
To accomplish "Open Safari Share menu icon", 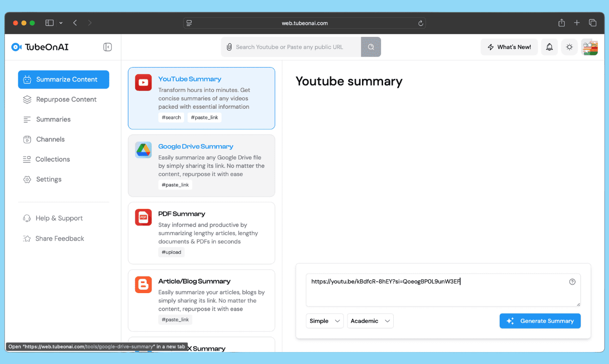I will point(562,23).
